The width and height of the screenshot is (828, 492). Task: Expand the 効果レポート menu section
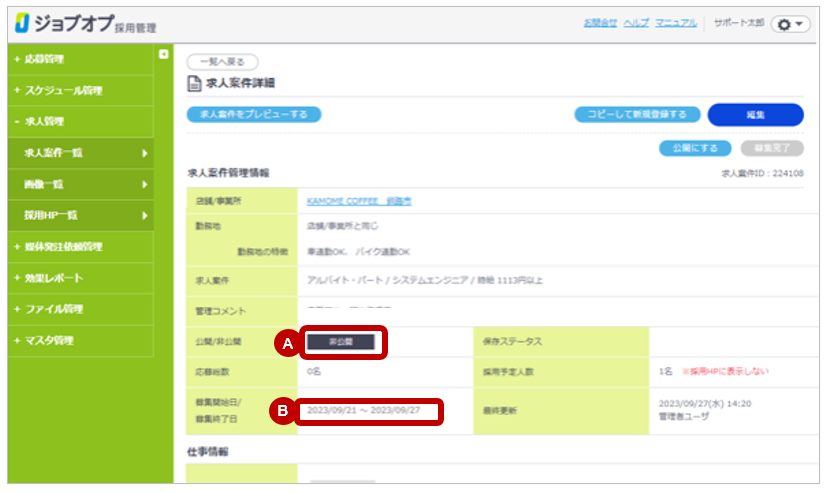point(81,278)
